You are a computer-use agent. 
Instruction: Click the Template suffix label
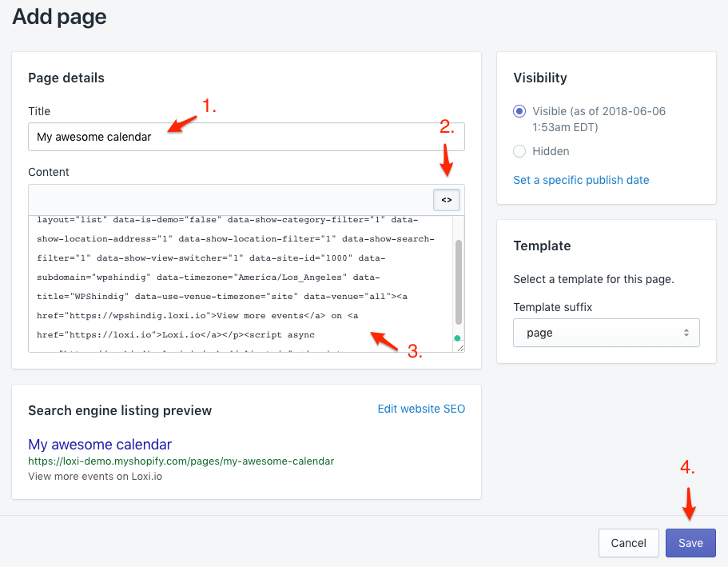(553, 307)
